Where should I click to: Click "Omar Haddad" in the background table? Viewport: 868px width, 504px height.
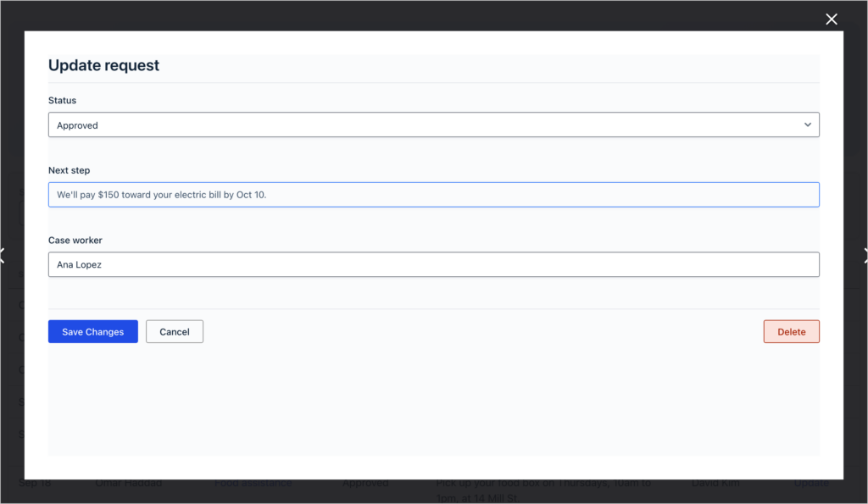click(129, 483)
